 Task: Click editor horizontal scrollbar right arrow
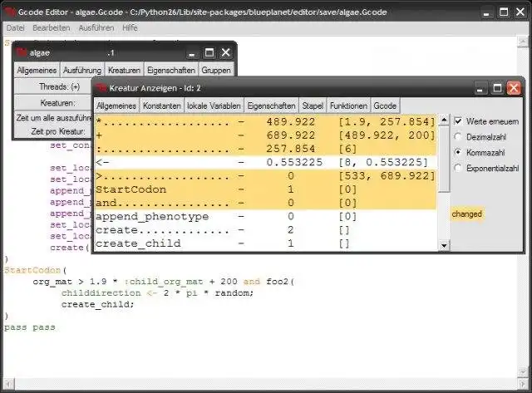pos(521,384)
